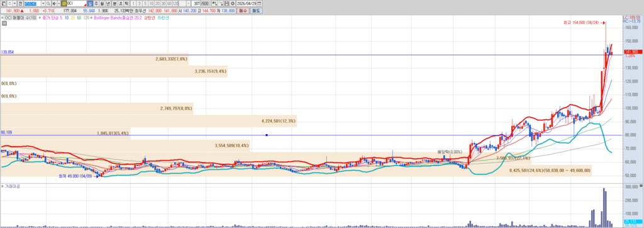Click the 매도 sell button

click(x=257, y=11)
